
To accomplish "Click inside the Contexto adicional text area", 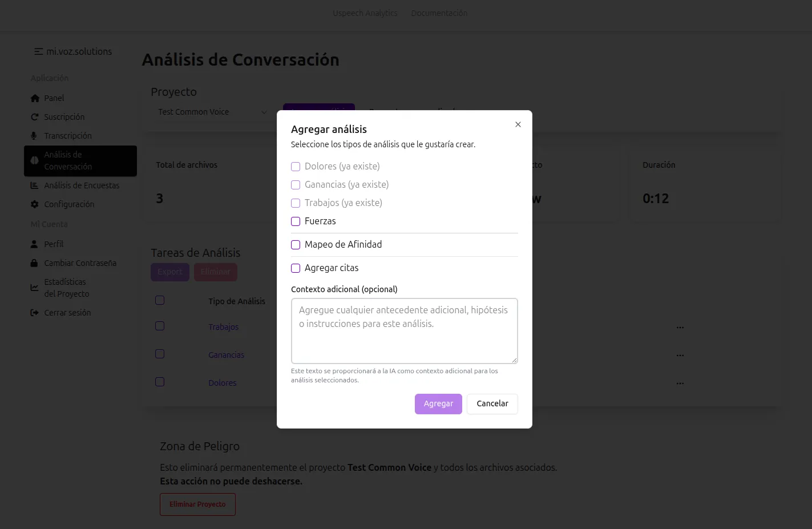I will click(x=404, y=331).
